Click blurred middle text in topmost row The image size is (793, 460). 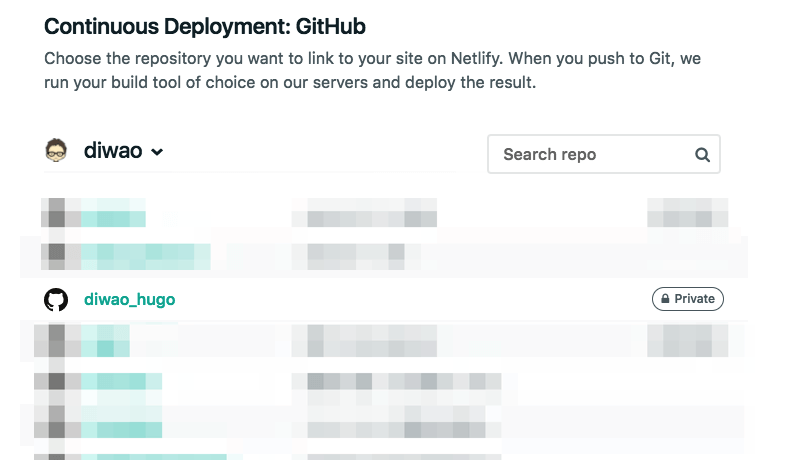(x=364, y=213)
